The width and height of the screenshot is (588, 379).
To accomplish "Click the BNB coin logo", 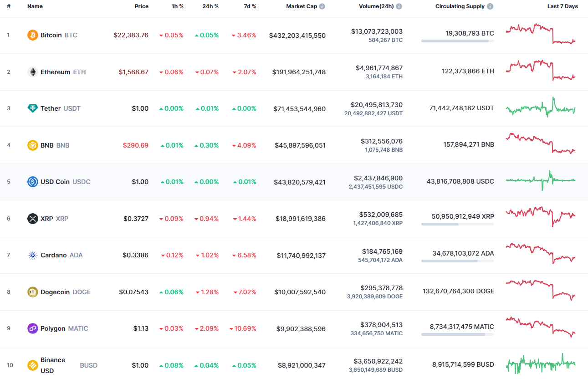I will tap(31, 145).
